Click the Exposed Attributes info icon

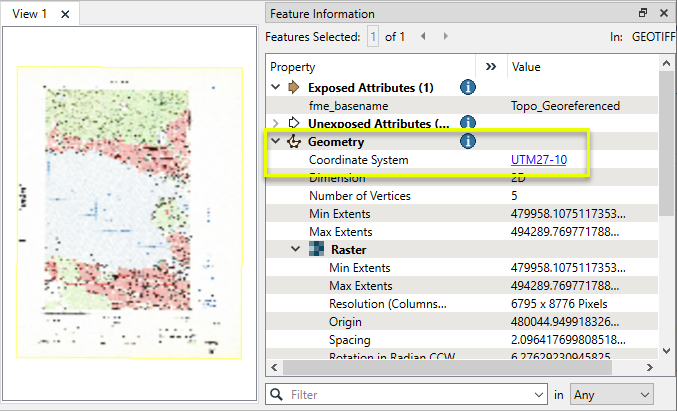[x=467, y=88]
